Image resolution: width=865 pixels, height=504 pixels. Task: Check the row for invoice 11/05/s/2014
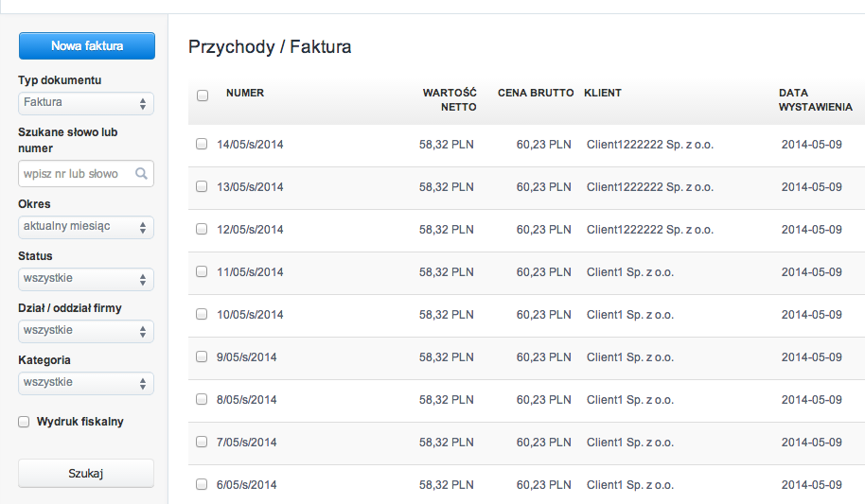(202, 271)
